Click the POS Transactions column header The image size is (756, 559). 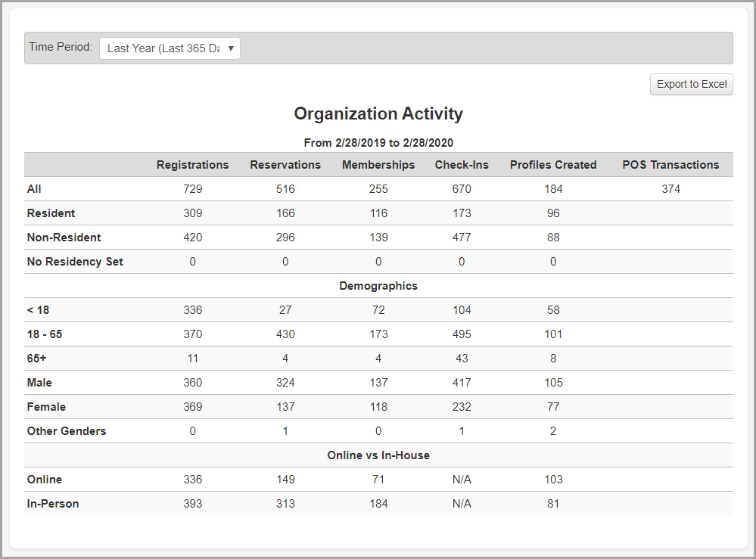click(670, 165)
